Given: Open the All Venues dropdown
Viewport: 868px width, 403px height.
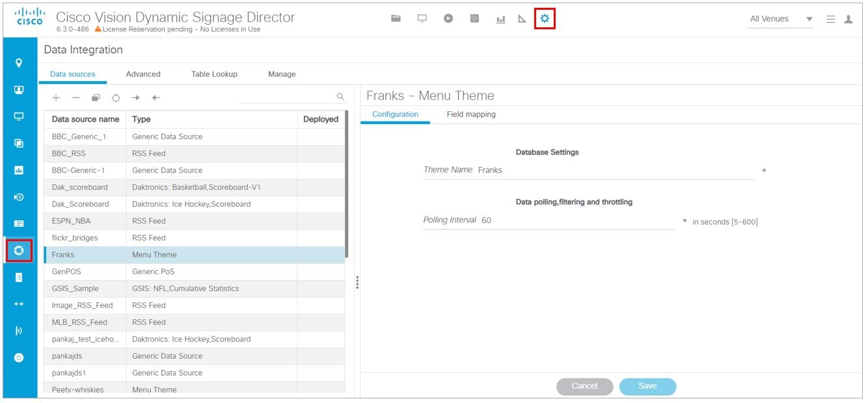Looking at the screenshot, I should tap(779, 19).
